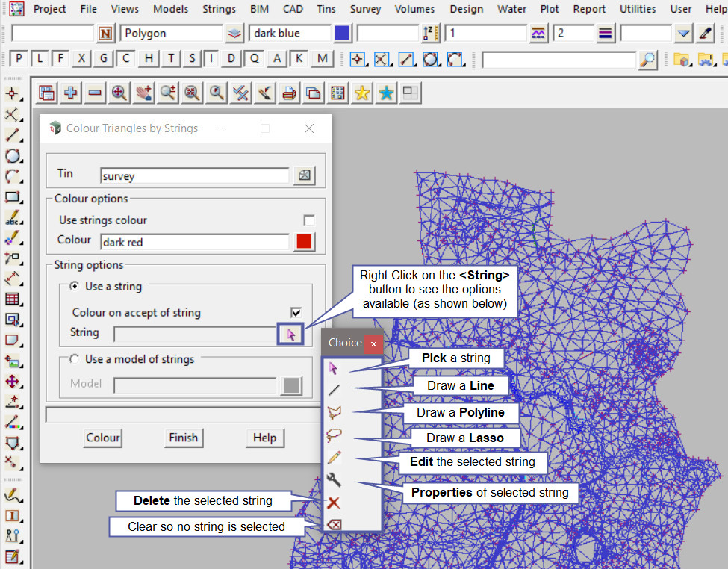
Task: Click the print icon in view toolbar
Action: (x=289, y=93)
